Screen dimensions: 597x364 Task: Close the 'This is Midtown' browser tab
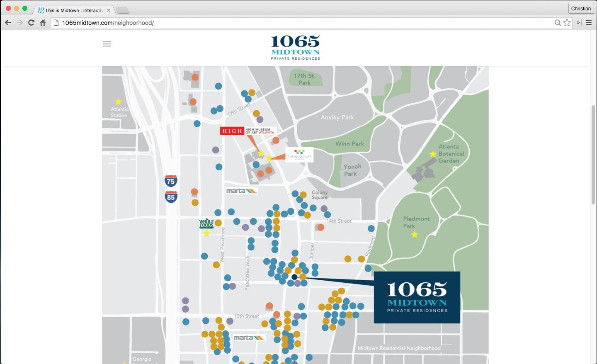coord(109,10)
